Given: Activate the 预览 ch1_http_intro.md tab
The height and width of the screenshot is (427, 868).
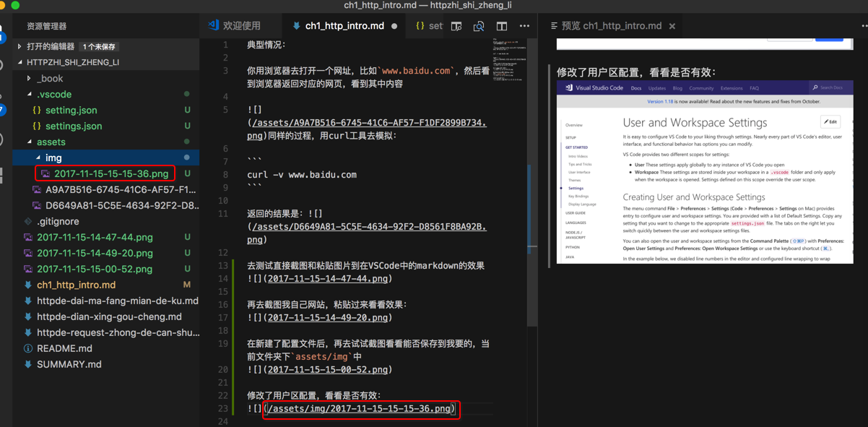Looking at the screenshot, I should [612, 26].
